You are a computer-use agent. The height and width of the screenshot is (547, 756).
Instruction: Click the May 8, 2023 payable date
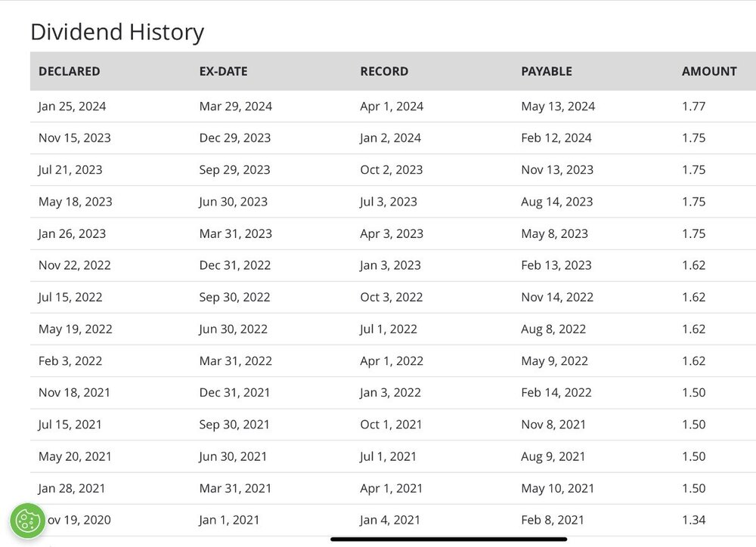point(554,233)
